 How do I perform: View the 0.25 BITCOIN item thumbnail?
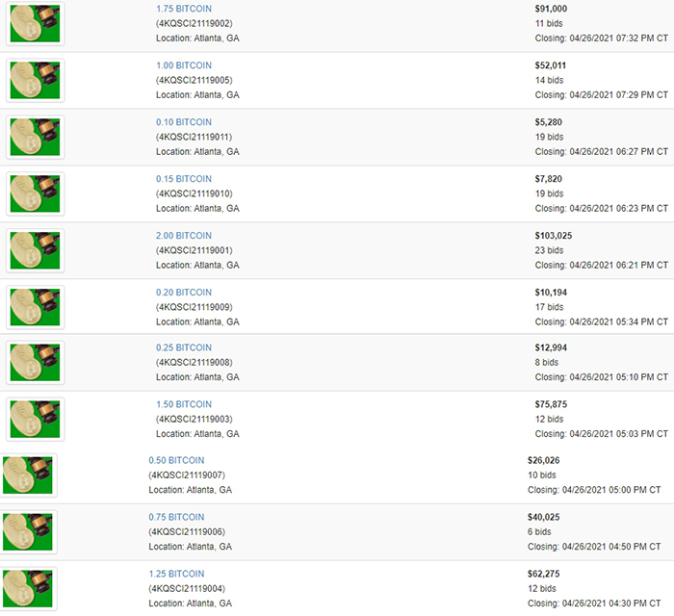[36, 363]
